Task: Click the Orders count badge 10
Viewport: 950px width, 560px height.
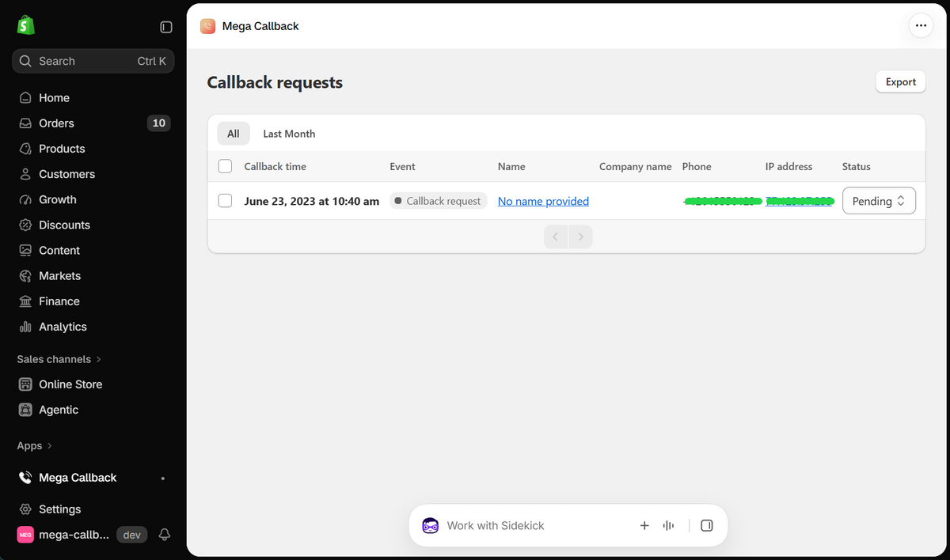Action: pyautogui.click(x=159, y=123)
